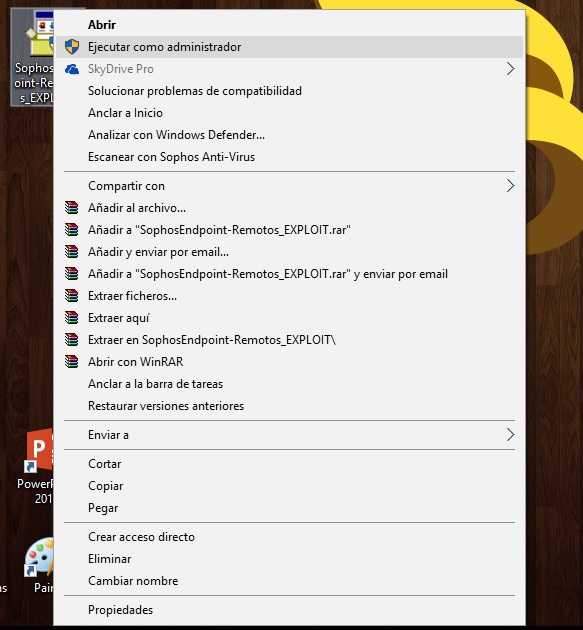Select Extraer aquí

(x=289, y=318)
